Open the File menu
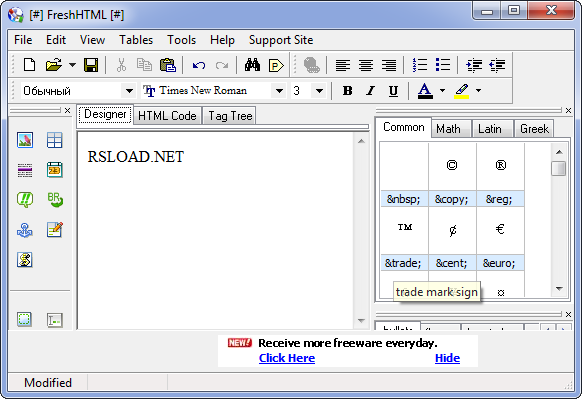This screenshot has height=399, width=582. point(23,40)
